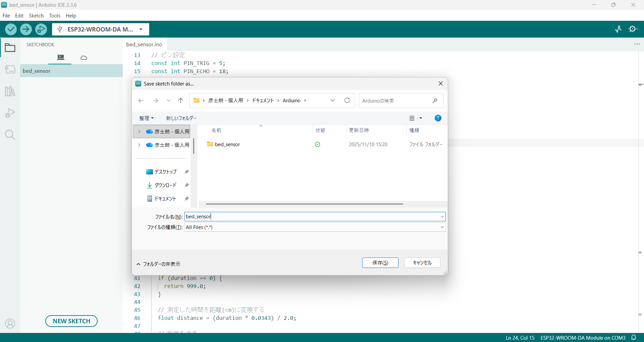
Task: Select bed_sensor in the sketchbook list
Action: click(71, 71)
